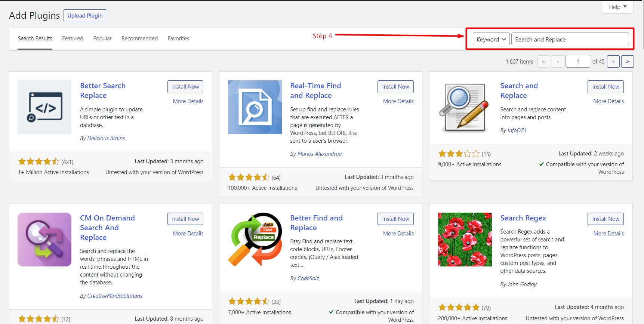Screen dimensions: 644x324
Task: Install the InfoD74 Search and Replace plugin
Action: [x=606, y=87]
